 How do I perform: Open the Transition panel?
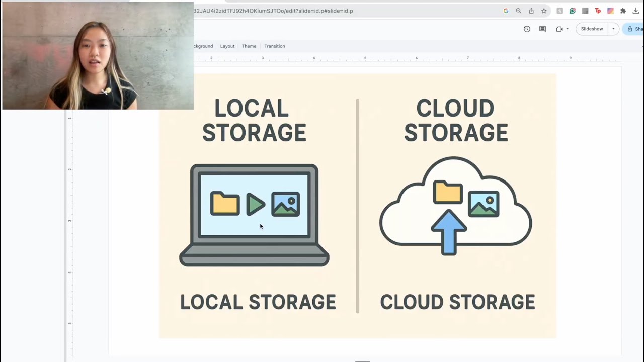tap(275, 46)
